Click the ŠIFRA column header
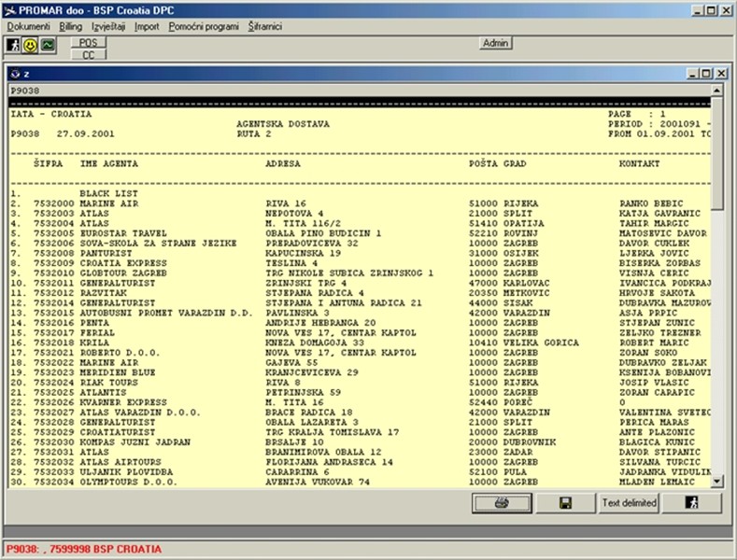This screenshot has width=737, height=560. [x=48, y=164]
